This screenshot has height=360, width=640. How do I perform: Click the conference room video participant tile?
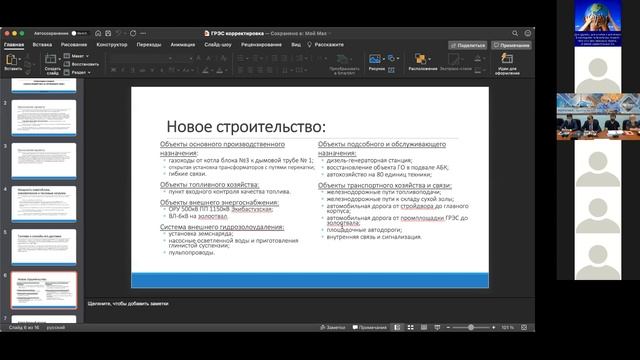coord(598,117)
